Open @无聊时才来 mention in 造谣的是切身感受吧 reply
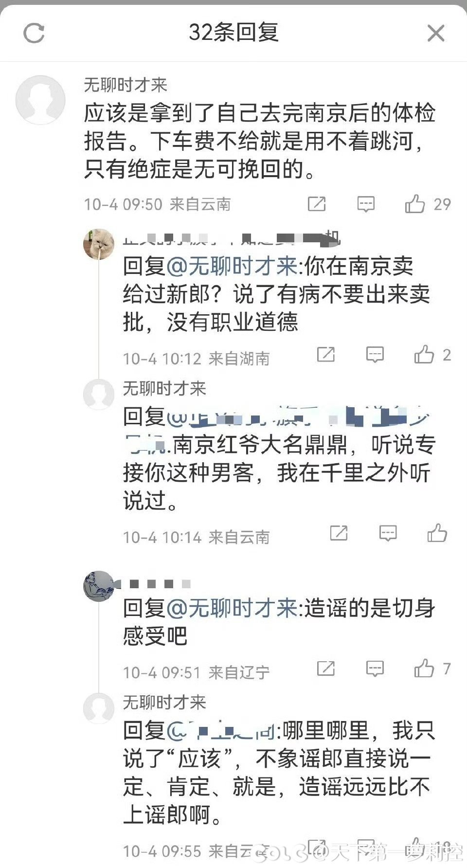Image resolution: width=467 pixels, height=868 pixels. [x=232, y=608]
